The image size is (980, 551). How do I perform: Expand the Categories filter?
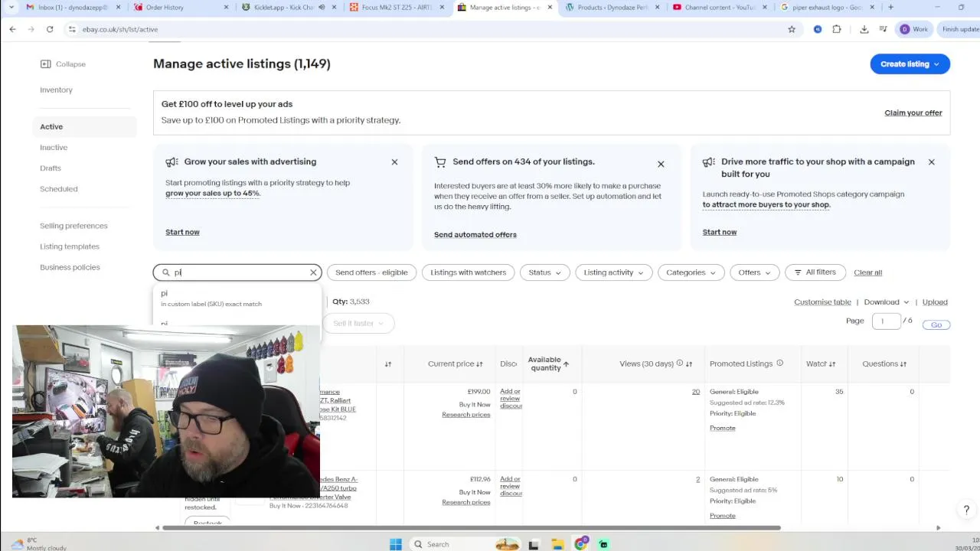click(x=691, y=272)
